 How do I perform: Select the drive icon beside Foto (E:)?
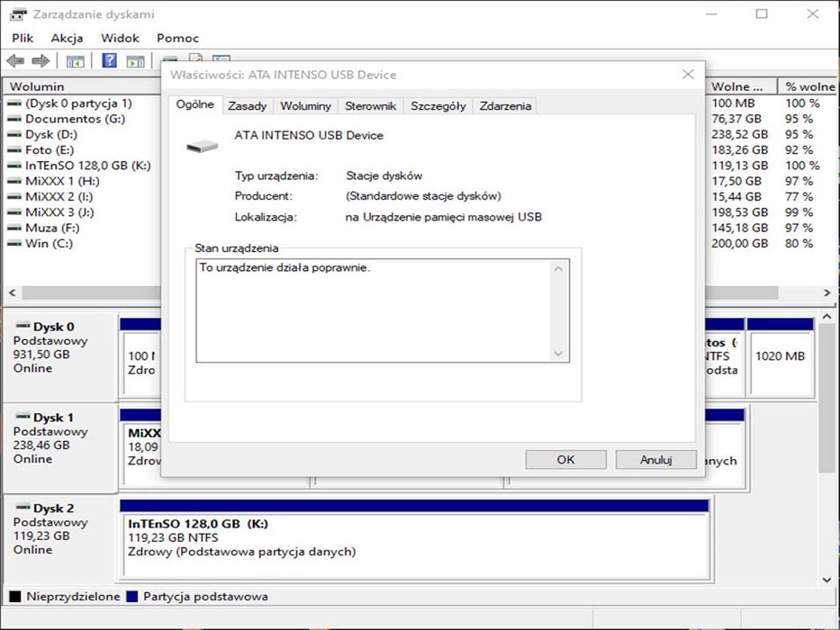tap(14, 150)
